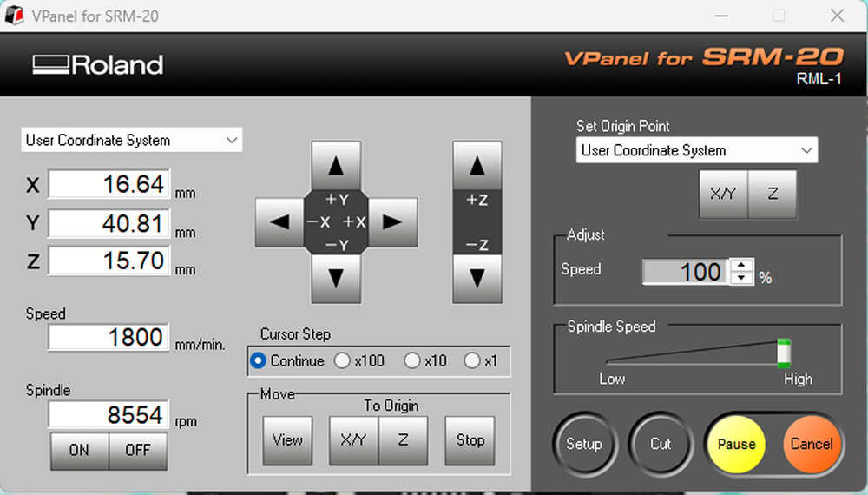
Task: Turn the spindle ON
Action: pyautogui.click(x=79, y=450)
